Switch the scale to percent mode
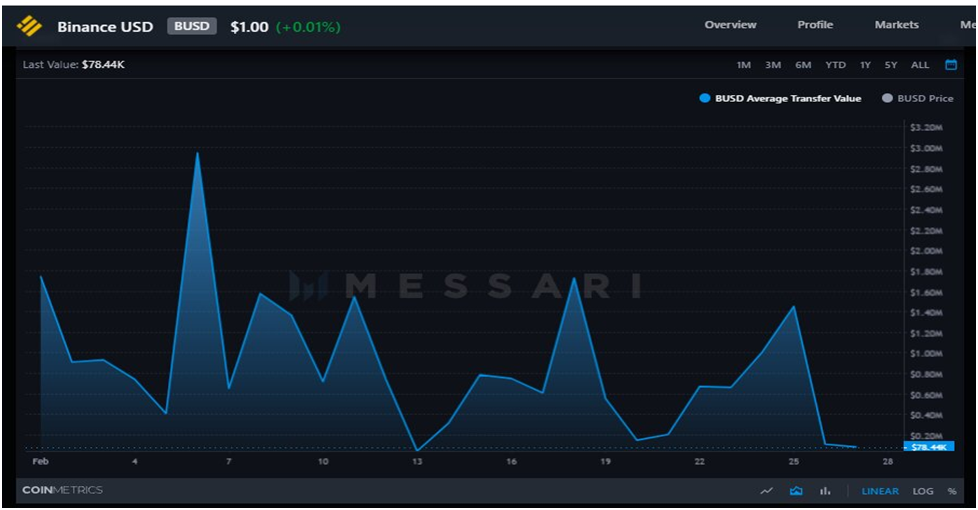Viewport: 978px width, 510px height. pyautogui.click(x=951, y=491)
